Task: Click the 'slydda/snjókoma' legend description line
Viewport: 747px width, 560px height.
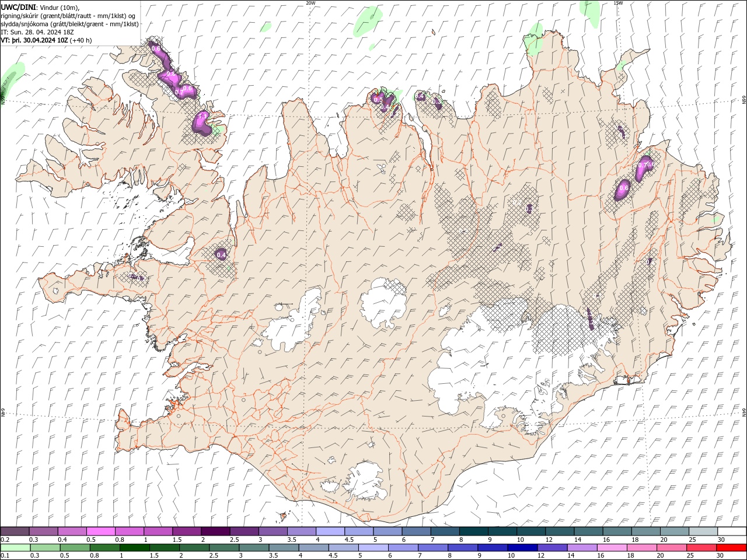Action: [70, 24]
